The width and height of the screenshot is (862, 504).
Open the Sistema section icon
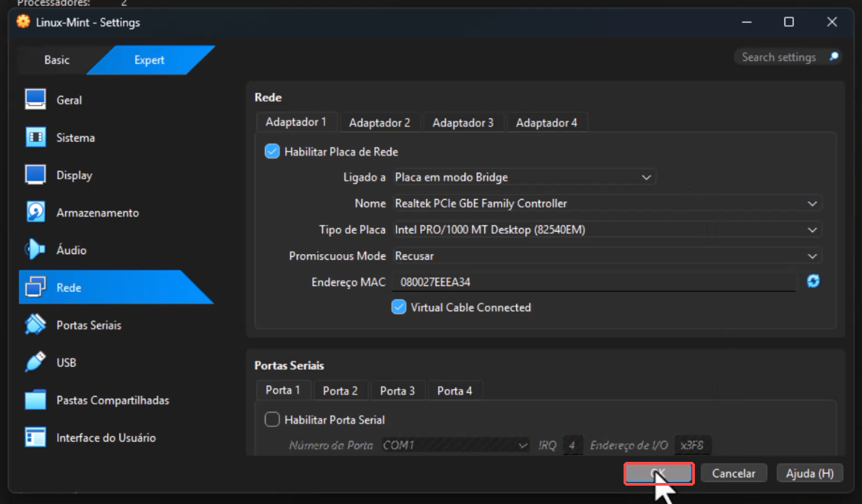point(35,137)
